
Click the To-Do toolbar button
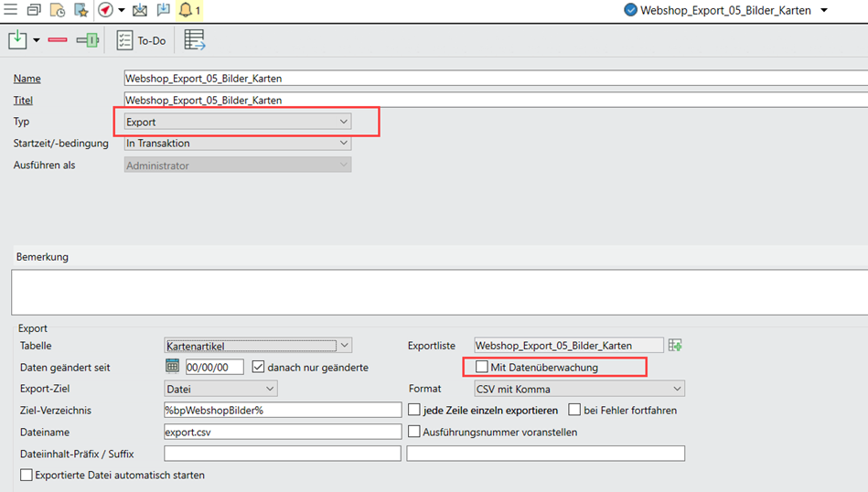141,40
